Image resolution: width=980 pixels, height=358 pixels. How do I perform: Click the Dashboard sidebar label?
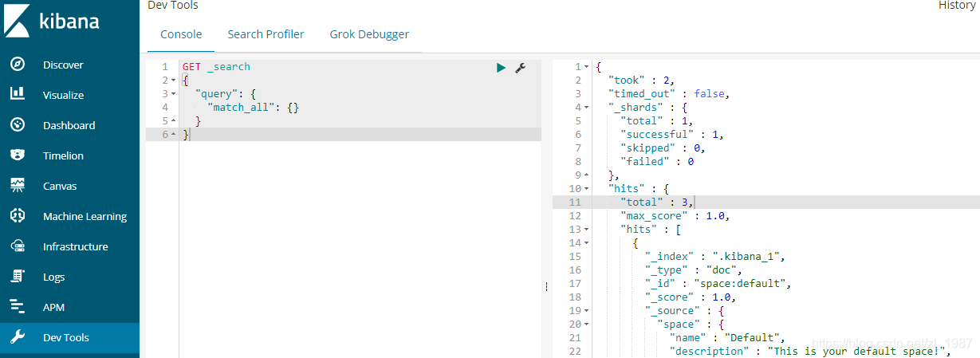[69, 125]
